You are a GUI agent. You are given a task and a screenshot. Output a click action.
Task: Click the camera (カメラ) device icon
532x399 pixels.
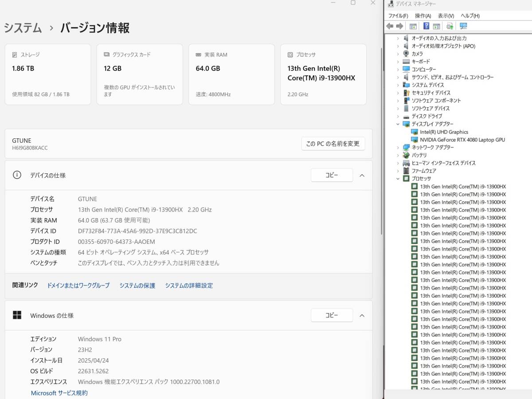[x=406, y=54]
